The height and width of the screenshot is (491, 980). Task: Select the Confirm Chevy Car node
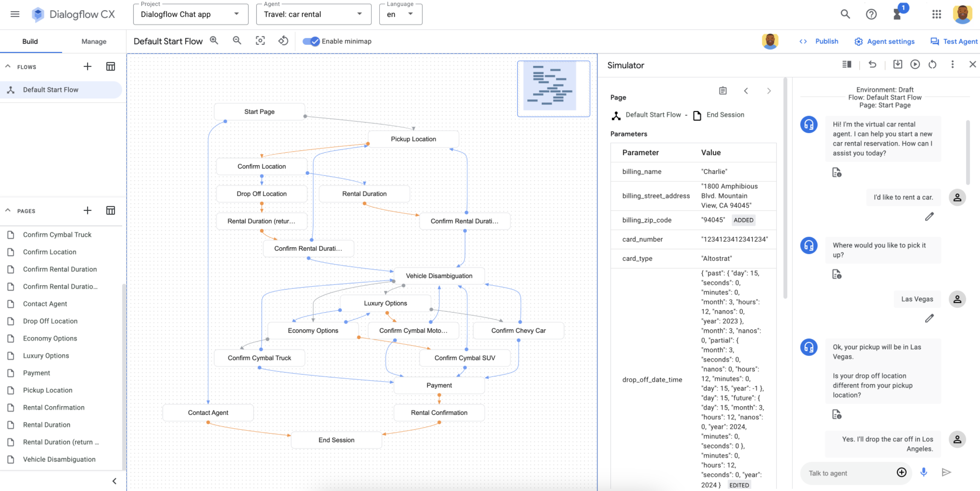click(518, 330)
